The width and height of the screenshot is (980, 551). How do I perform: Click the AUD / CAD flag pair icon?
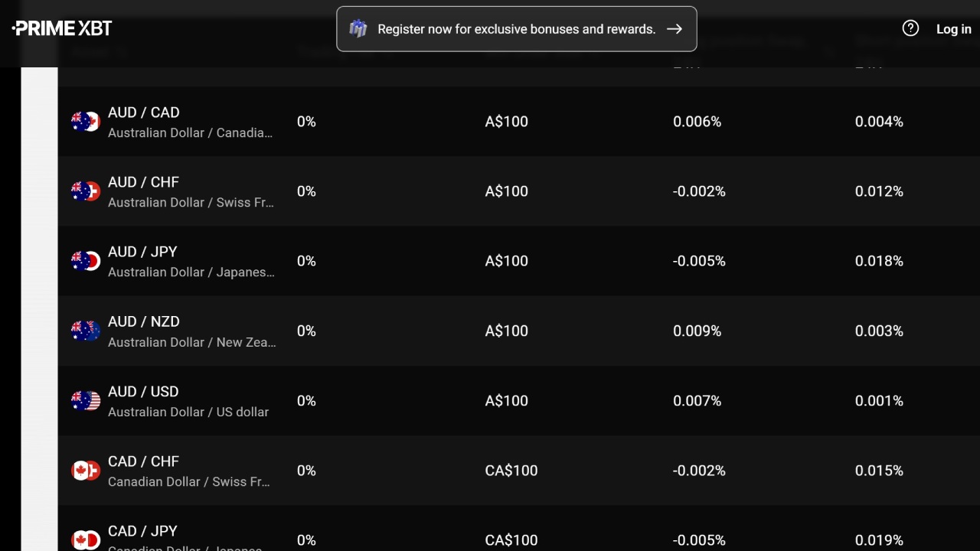tap(86, 122)
